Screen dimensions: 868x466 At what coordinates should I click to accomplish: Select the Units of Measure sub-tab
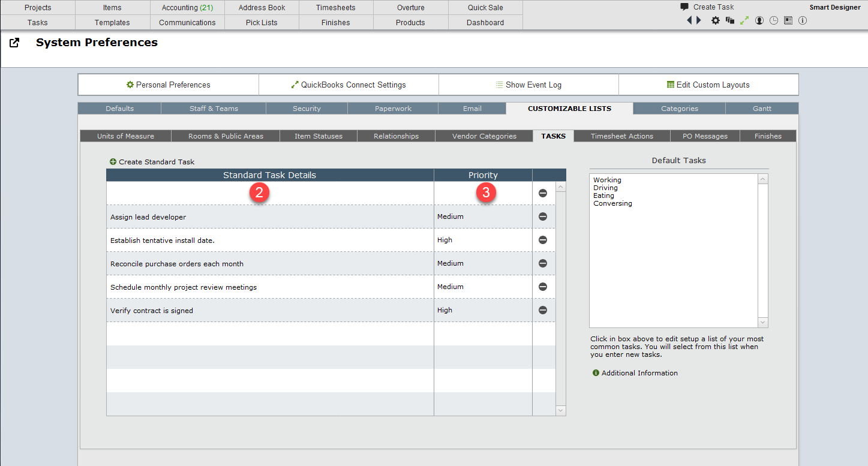tap(125, 136)
